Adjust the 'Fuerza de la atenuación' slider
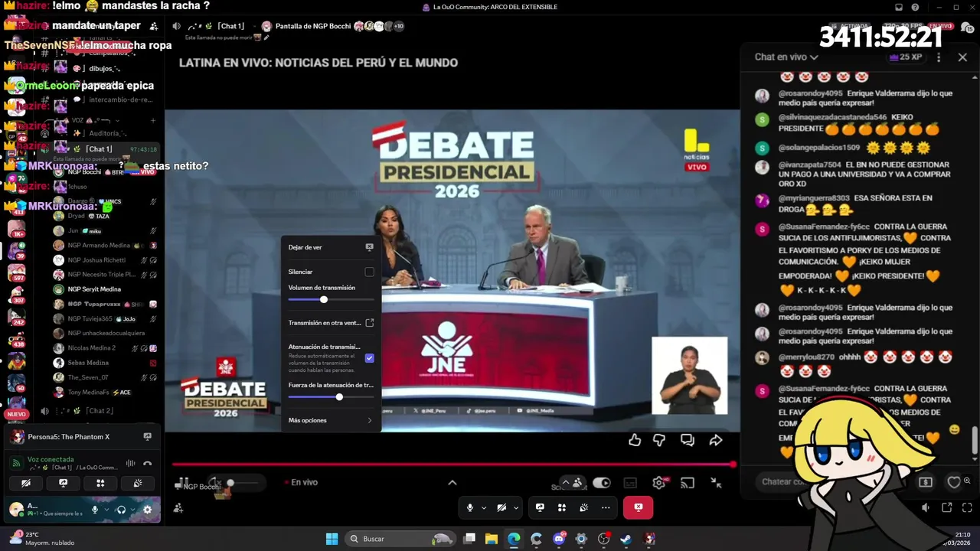Viewport: 980px width, 551px height. coord(331,396)
